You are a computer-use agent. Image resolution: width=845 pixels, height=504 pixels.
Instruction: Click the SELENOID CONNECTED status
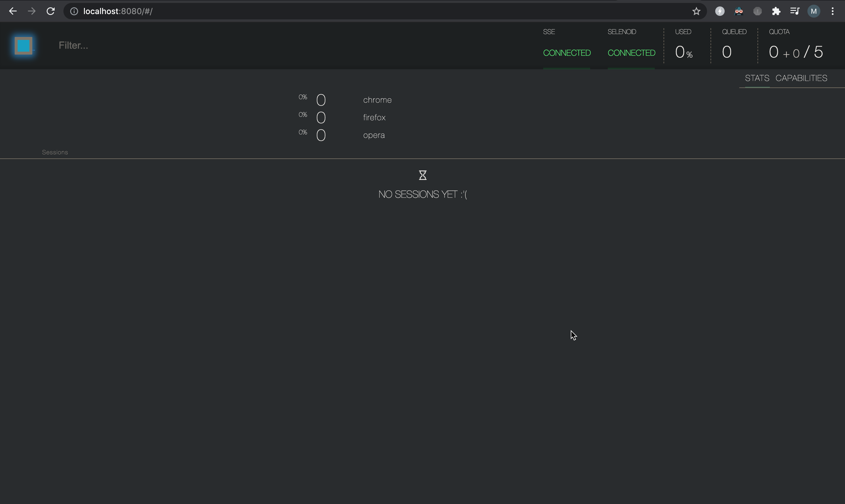pyautogui.click(x=631, y=53)
